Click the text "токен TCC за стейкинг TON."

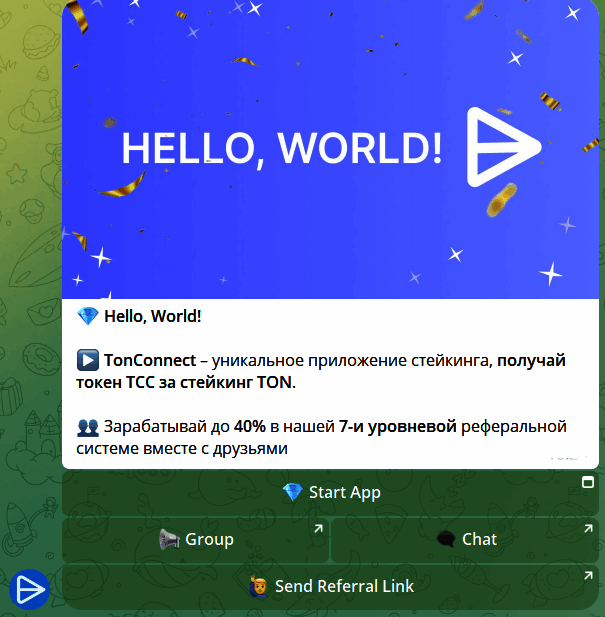pyautogui.click(x=186, y=382)
